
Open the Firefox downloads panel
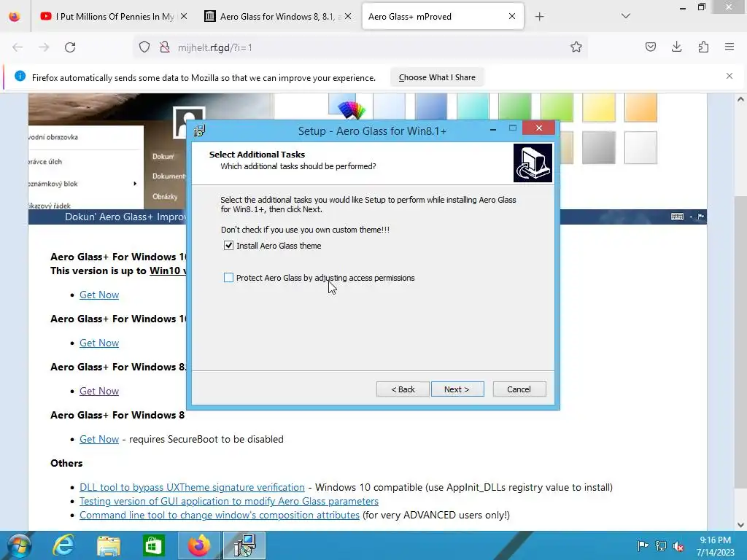click(676, 47)
